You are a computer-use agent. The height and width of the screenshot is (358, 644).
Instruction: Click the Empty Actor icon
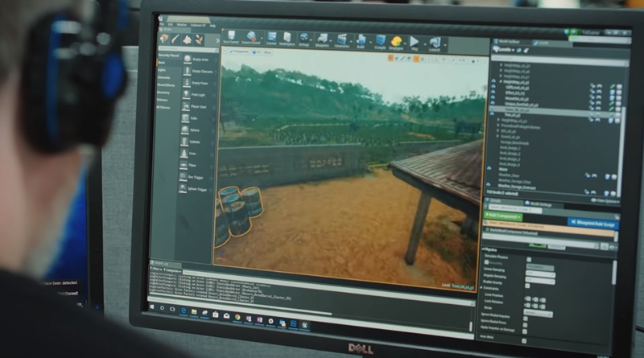coord(188,59)
